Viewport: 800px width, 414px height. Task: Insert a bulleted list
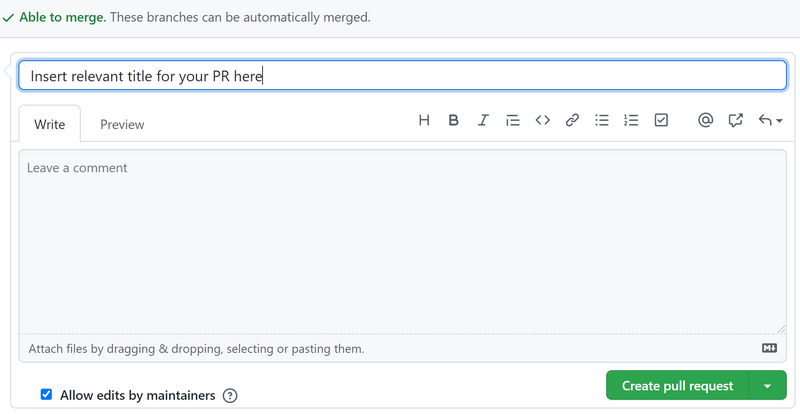point(602,120)
